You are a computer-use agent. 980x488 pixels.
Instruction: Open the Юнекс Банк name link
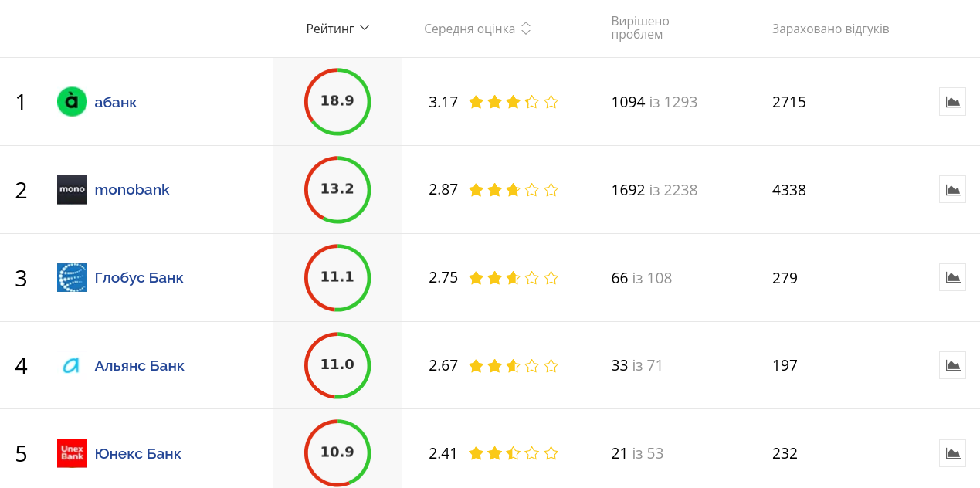tap(138, 453)
